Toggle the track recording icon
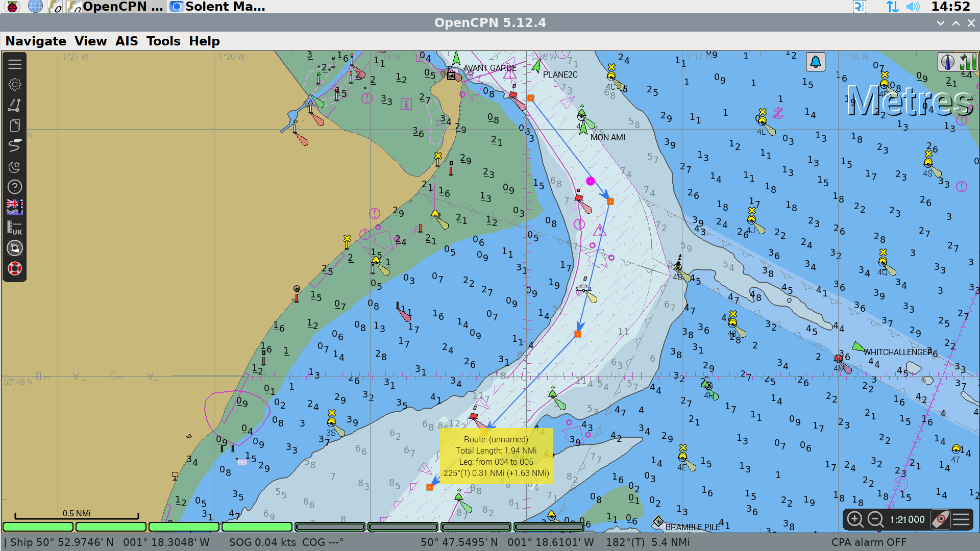This screenshot has height=551, width=980. tap(15, 146)
